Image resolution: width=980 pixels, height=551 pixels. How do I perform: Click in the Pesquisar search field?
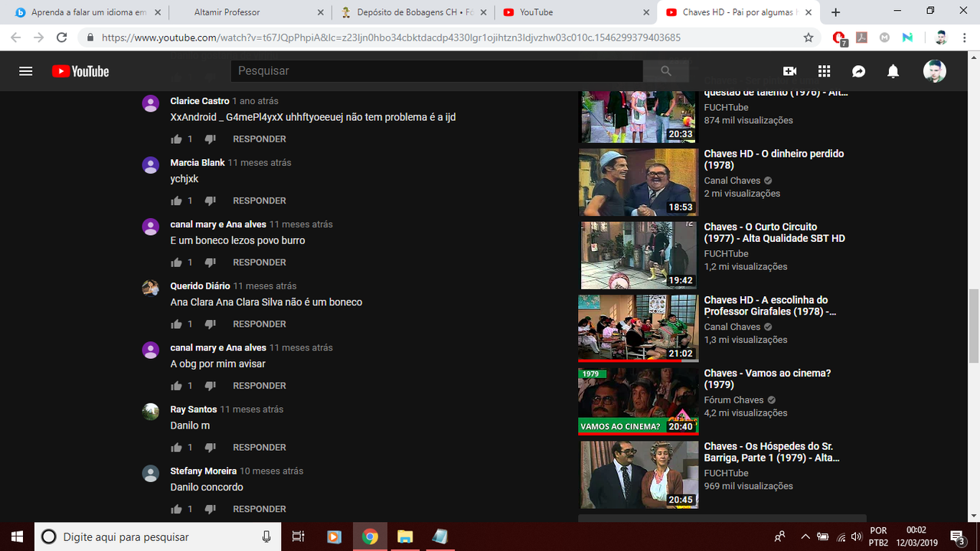point(436,71)
